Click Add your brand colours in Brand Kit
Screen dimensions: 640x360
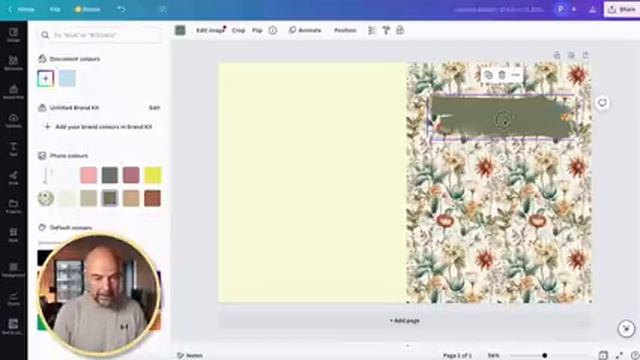coord(98,127)
